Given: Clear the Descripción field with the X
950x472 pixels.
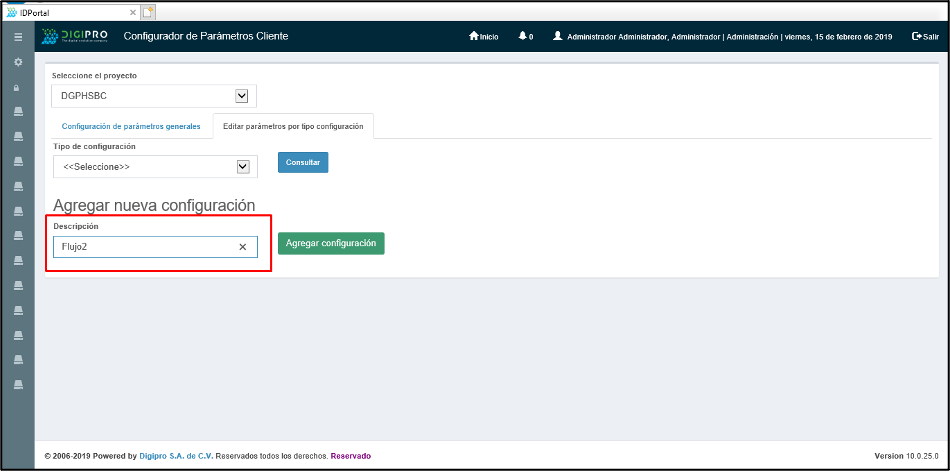Looking at the screenshot, I should [x=242, y=247].
